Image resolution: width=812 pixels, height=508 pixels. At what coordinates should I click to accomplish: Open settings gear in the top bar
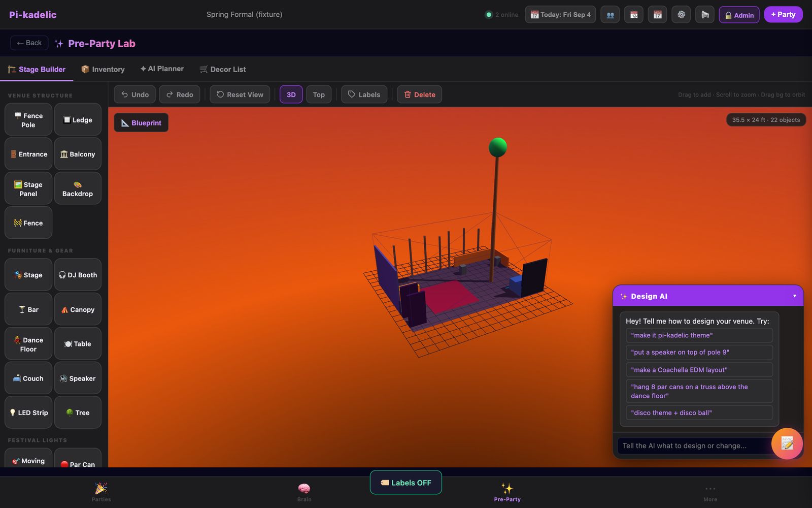click(x=681, y=15)
